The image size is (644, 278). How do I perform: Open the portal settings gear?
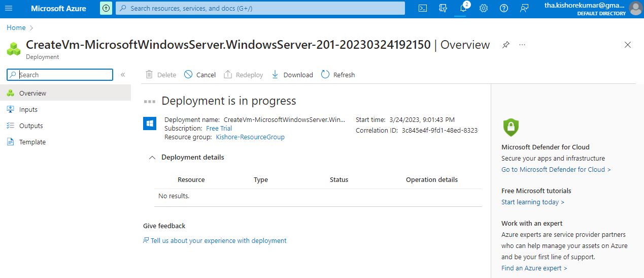484,8
